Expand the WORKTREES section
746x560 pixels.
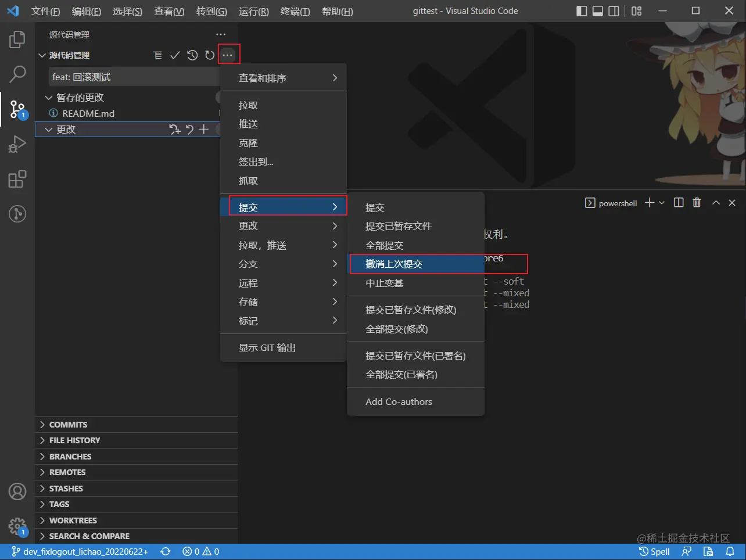point(136,520)
